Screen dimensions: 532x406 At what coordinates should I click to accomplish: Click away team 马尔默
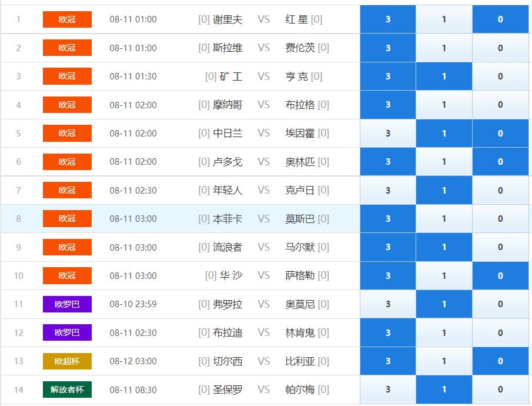[x=300, y=247]
